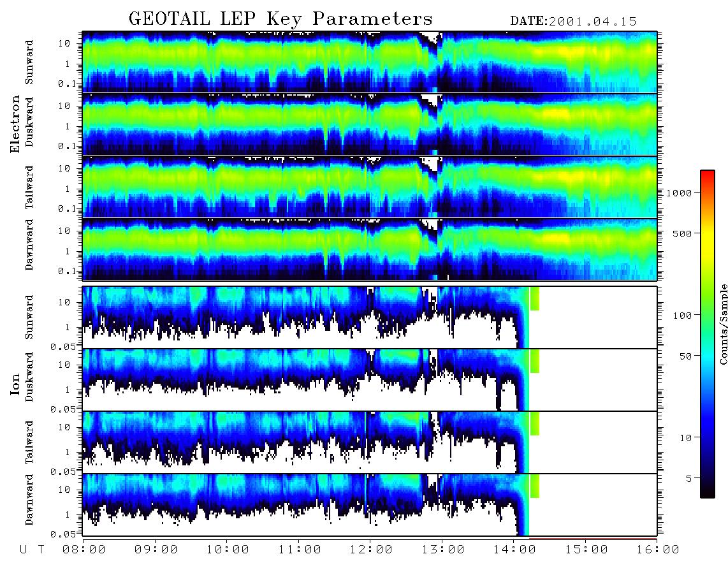Click the Electron Tailward spectrogram panel

tap(370, 187)
